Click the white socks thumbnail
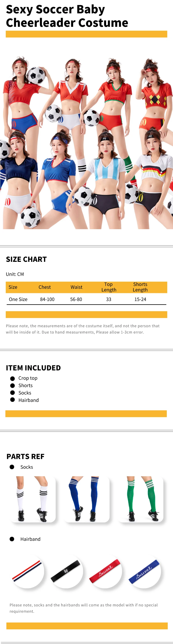Viewport: 173px width, 644px height. pos(33,499)
